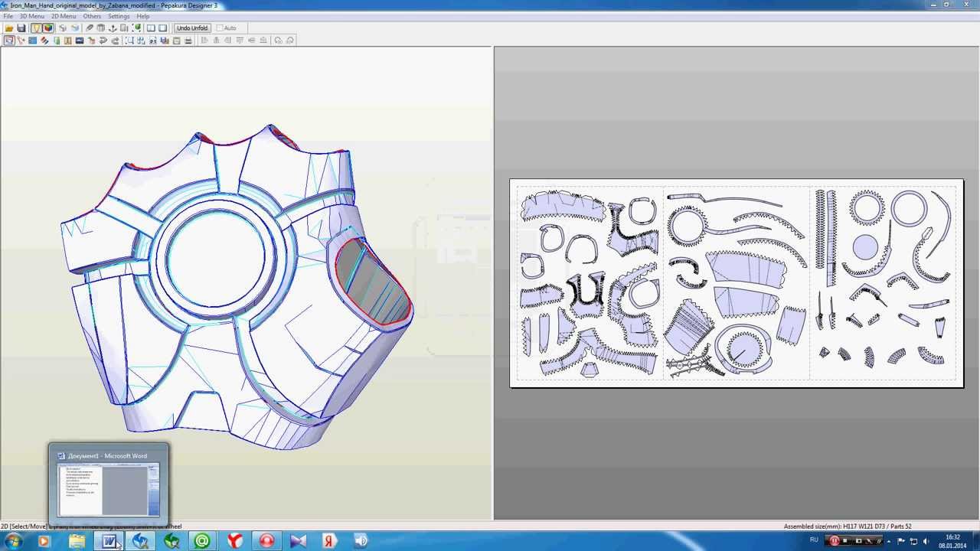Click the green cube with dashed frame icon
This screenshot has height=551, width=980.
(137, 28)
